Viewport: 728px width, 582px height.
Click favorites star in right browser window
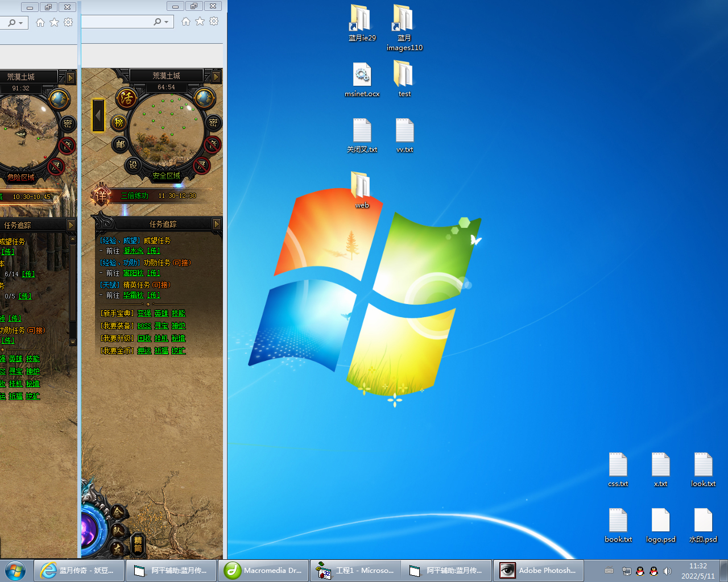click(200, 22)
